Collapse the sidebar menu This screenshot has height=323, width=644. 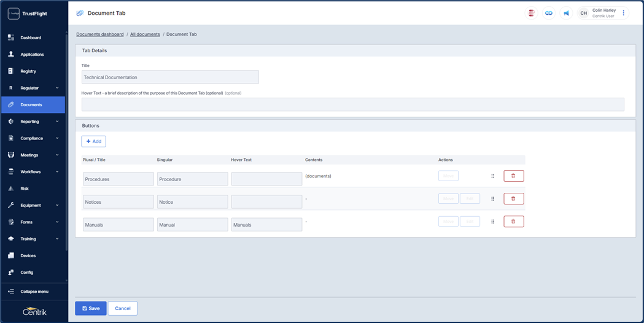click(34, 292)
